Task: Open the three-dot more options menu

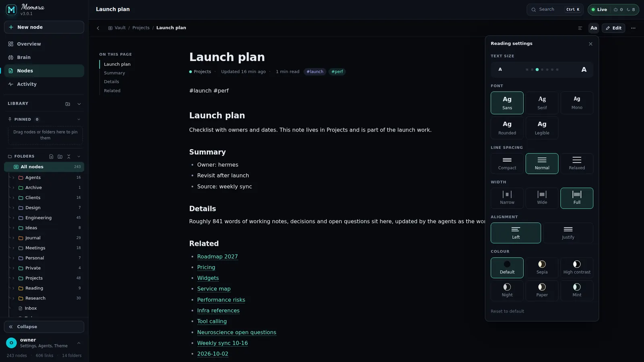Action: (633, 28)
